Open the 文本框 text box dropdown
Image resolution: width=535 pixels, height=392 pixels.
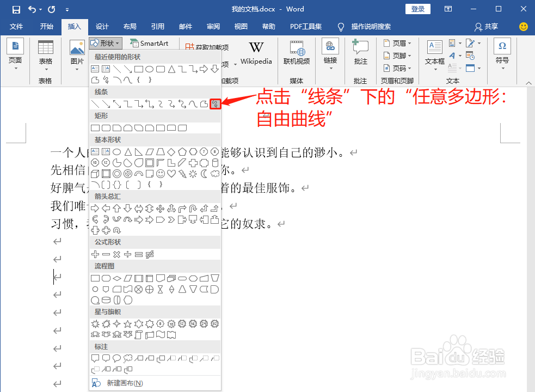[435, 56]
